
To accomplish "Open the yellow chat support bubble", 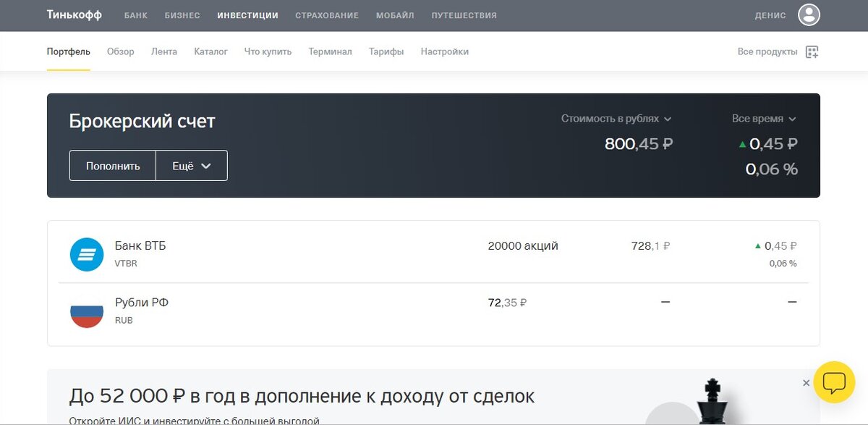I will [834, 382].
